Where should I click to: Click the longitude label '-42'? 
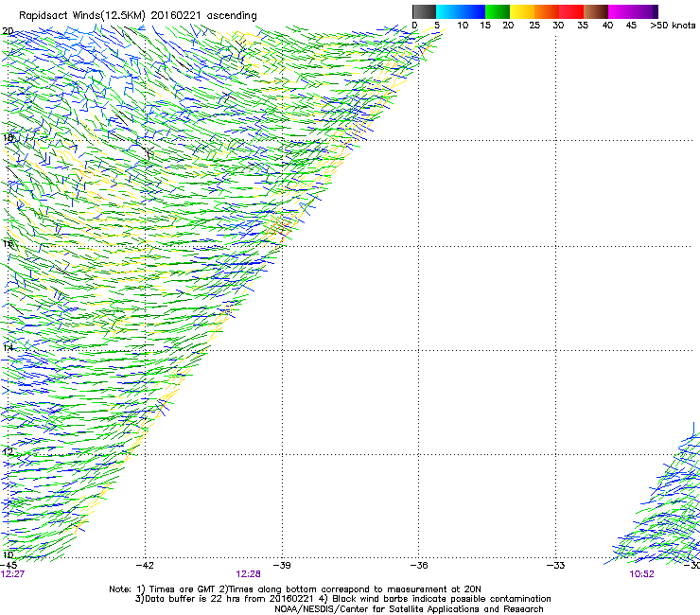(145, 565)
